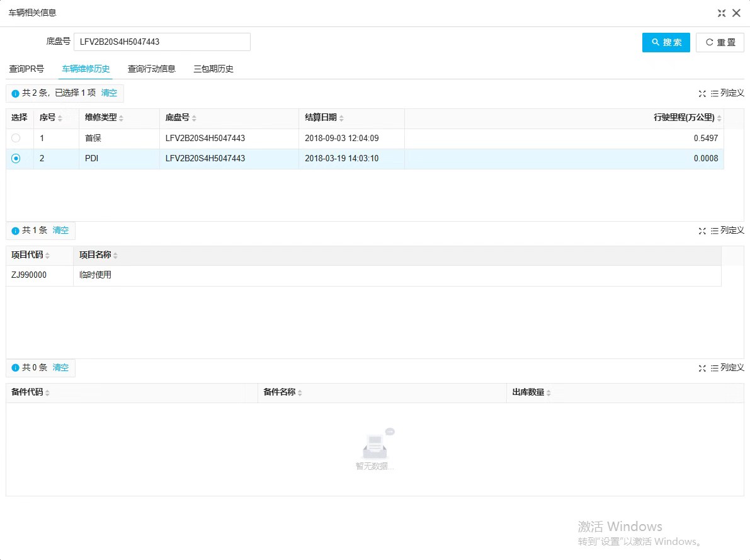Click info icon beside 共 1 条
Viewport: 750px width, 560px height.
pyautogui.click(x=15, y=231)
